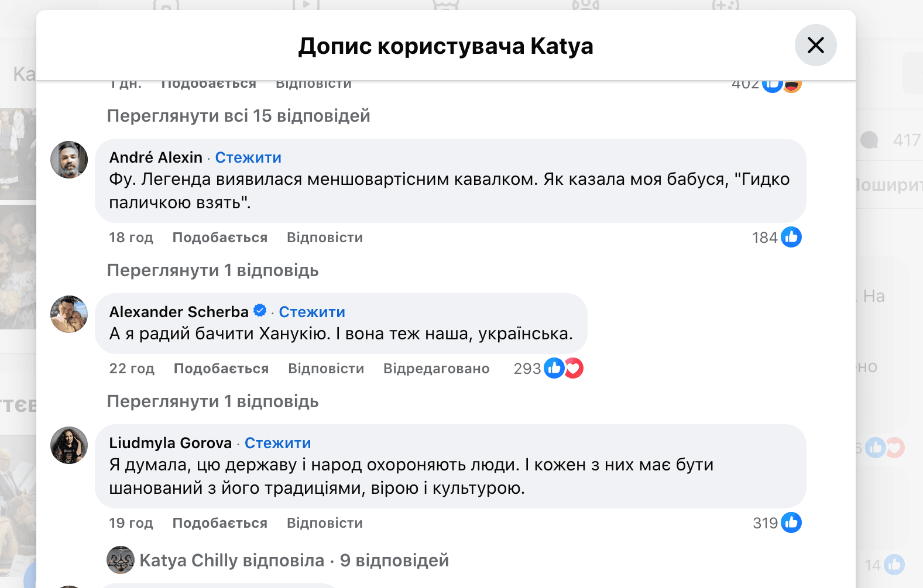Open Alexander Scherba's profile name link
The width and height of the screenshot is (923, 588).
tap(179, 312)
